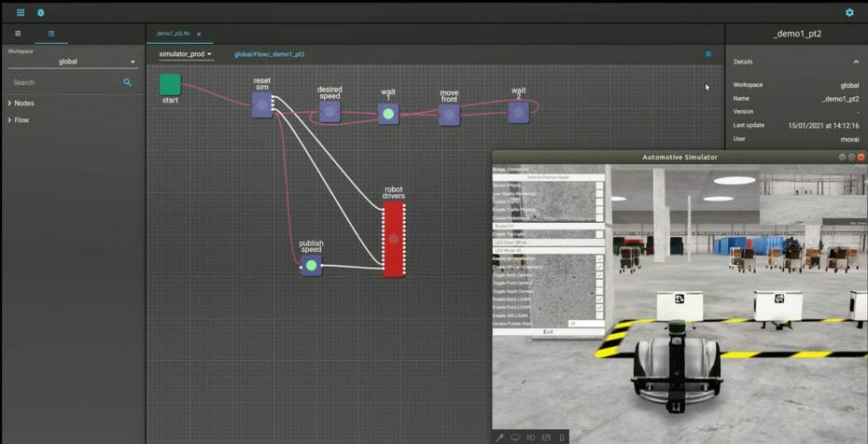Open the apps grid menu icon

pyautogui.click(x=21, y=12)
